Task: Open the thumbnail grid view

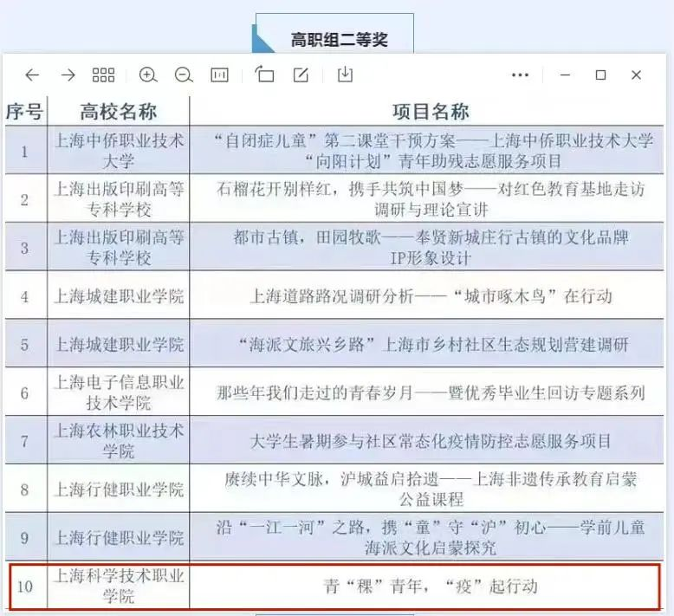Action: click(103, 75)
